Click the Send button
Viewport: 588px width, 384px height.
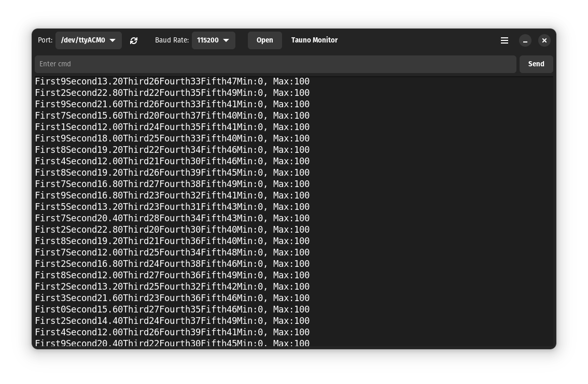pos(536,64)
